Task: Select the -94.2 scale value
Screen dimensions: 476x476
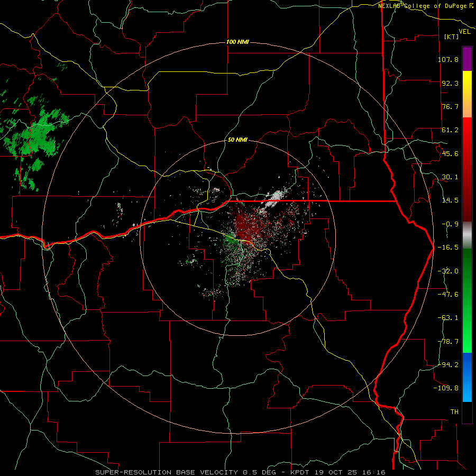Action: pos(448,364)
